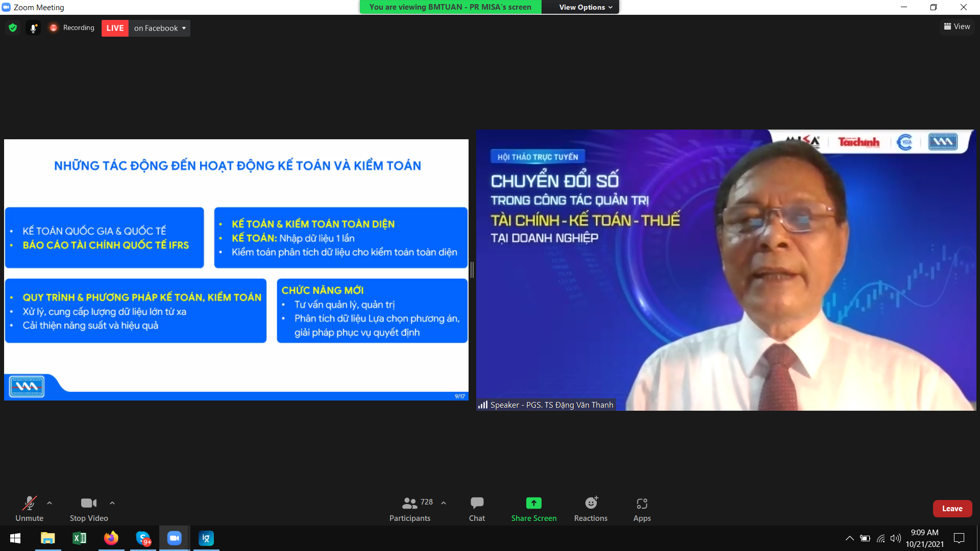The width and height of the screenshot is (980, 551).
Task: Unmute the microphone
Action: click(29, 509)
